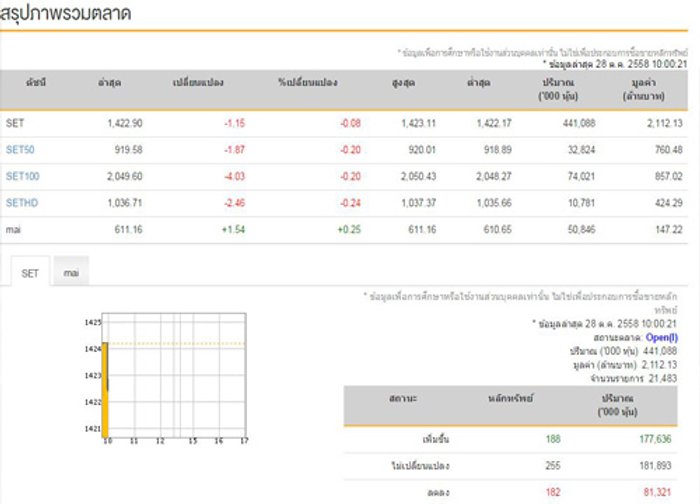Click SET100 last value 2,049.60
Viewport: 700px width, 504px height.
coord(125,176)
